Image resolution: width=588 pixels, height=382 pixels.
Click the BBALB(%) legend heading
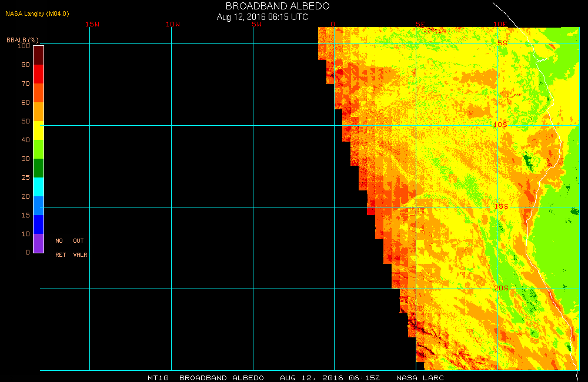pos(22,40)
